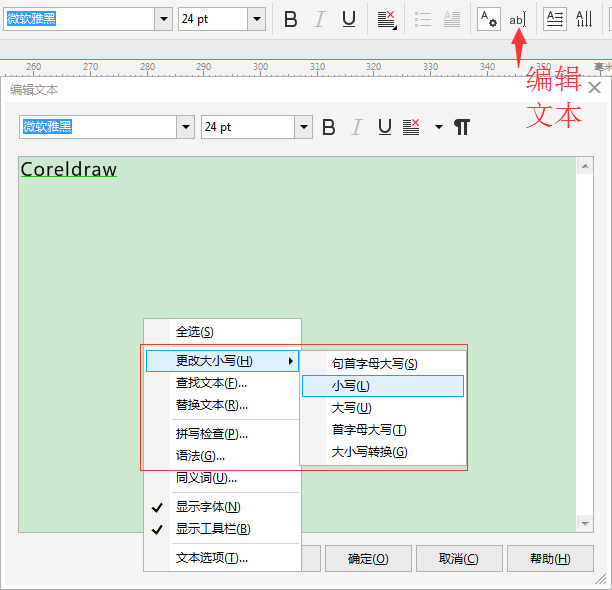Viewport: 612px width, 590px height.
Task: Open 文本选项(T)... from context menu
Action: (x=222, y=558)
